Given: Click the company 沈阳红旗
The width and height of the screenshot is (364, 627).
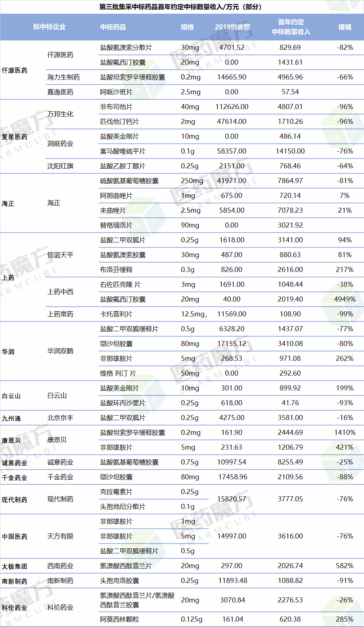Looking at the screenshot, I should tap(60, 166).
